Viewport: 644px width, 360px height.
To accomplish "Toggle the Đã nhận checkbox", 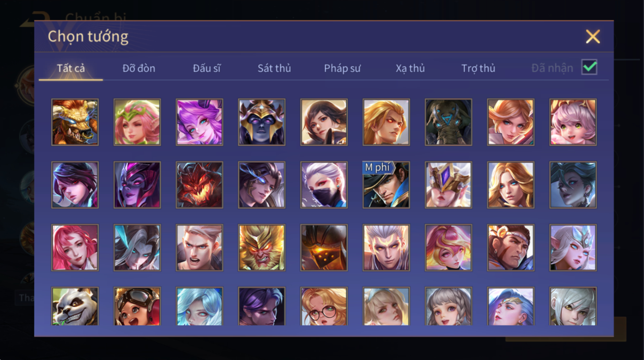I will 589,67.
